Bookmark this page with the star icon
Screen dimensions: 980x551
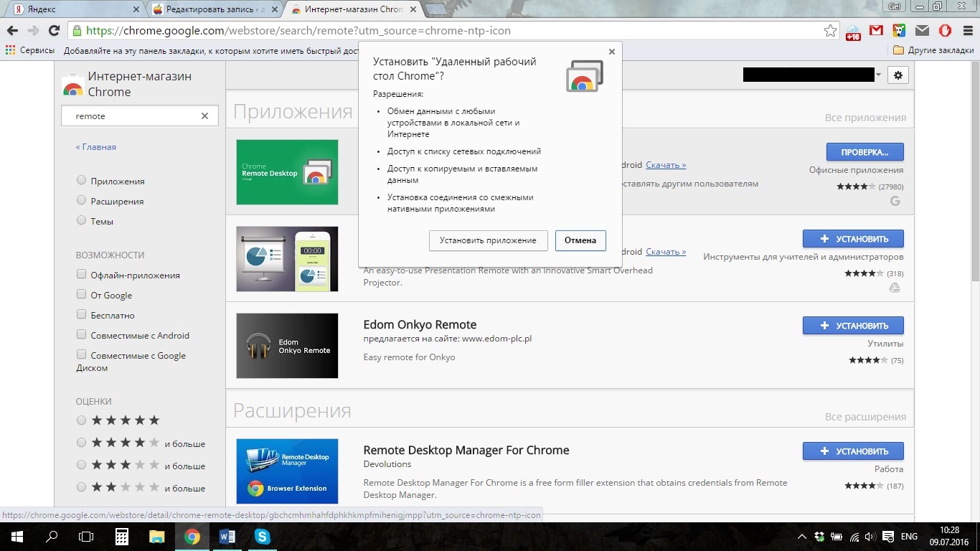coord(830,31)
